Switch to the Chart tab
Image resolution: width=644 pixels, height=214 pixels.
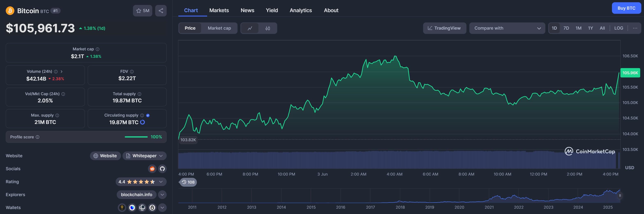[191, 10]
